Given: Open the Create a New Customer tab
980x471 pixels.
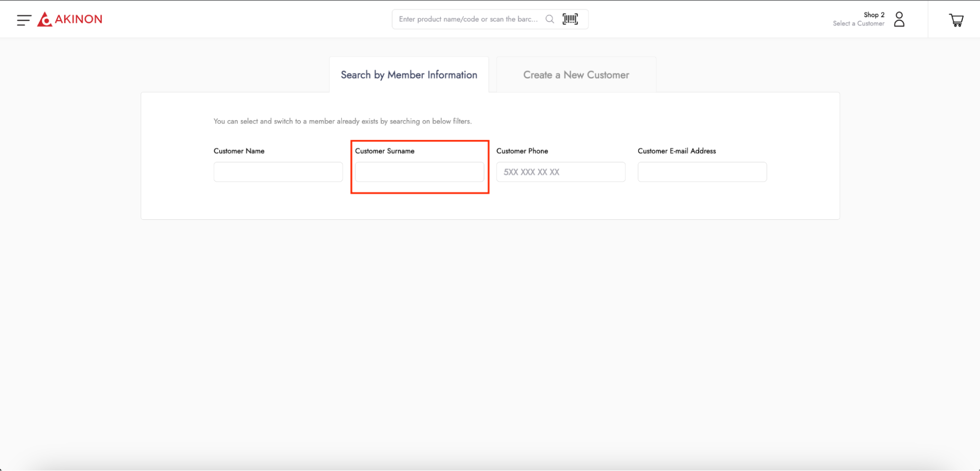Looking at the screenshot, I should coord(576,75).
